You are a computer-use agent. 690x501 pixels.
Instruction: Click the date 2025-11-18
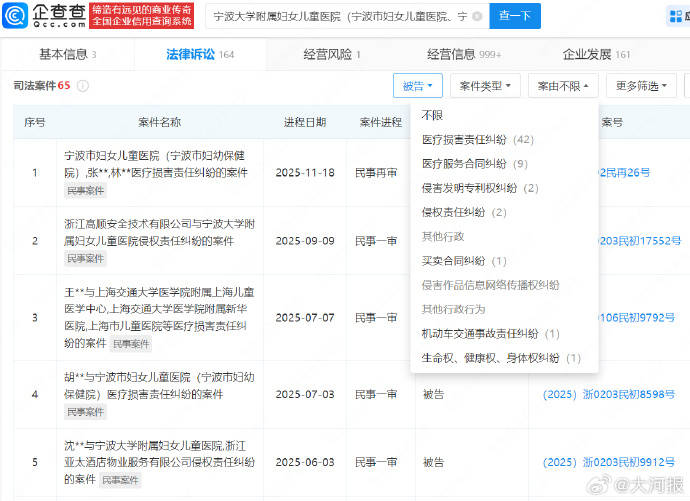[x=305, y=172]
